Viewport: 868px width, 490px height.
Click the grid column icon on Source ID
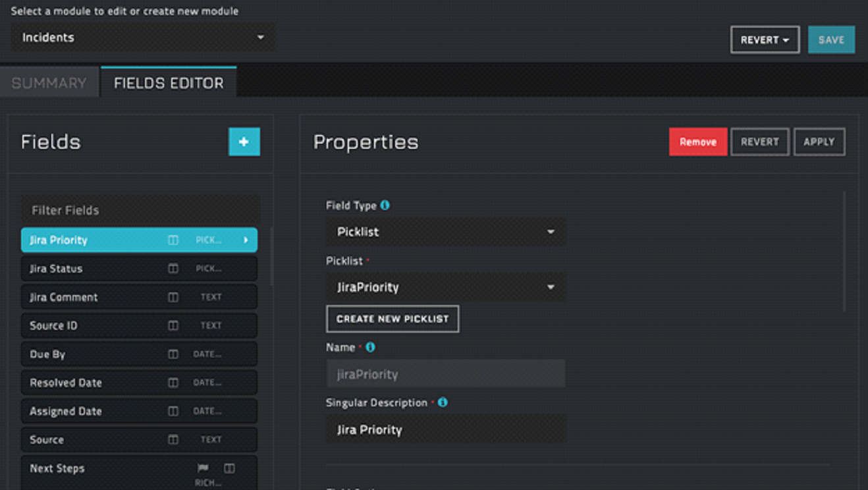click(173, 325)
